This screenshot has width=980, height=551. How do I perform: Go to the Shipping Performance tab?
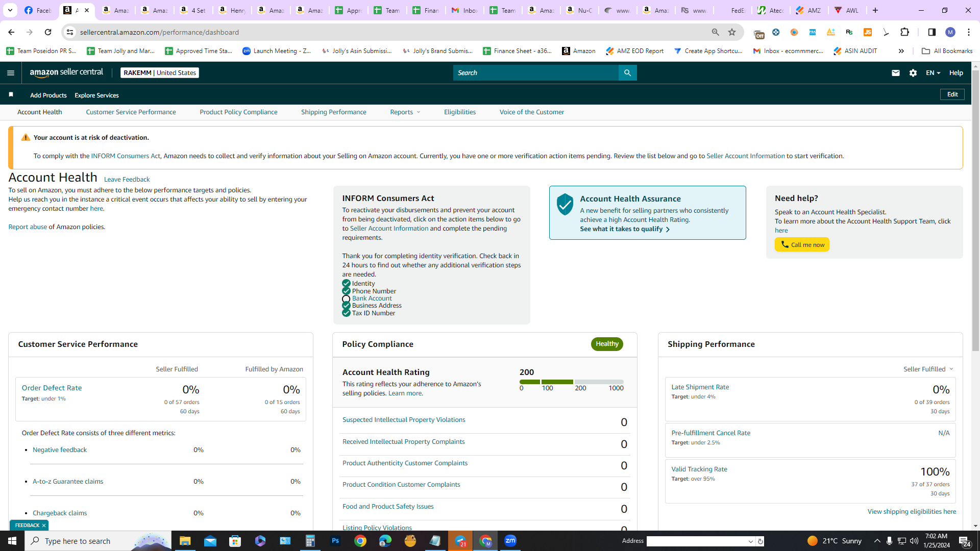tap(333, 112)
